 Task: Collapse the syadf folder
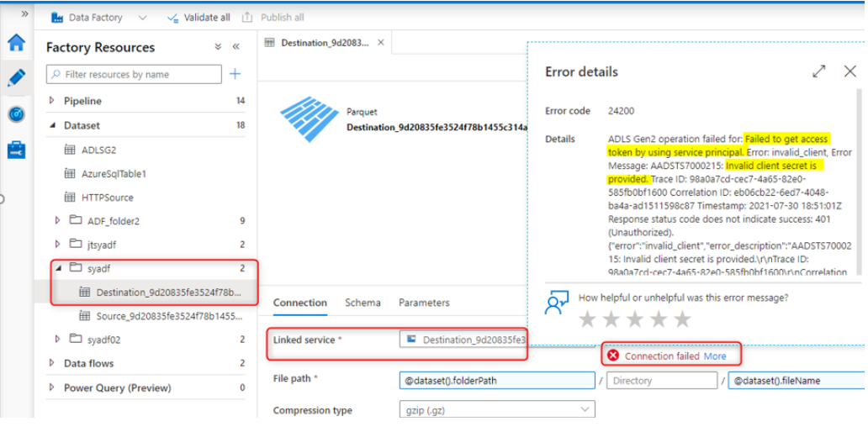(x=57, y=268)
